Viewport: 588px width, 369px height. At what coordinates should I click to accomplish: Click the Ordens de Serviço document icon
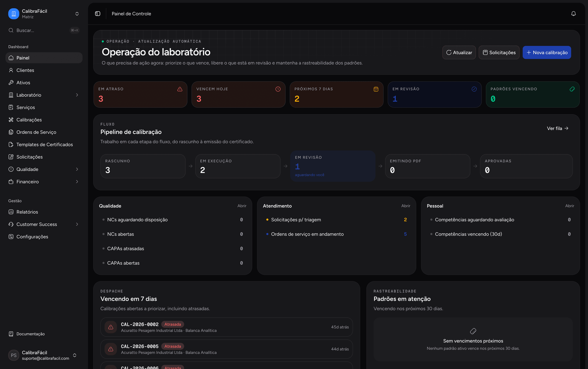(x=11, y=132)
